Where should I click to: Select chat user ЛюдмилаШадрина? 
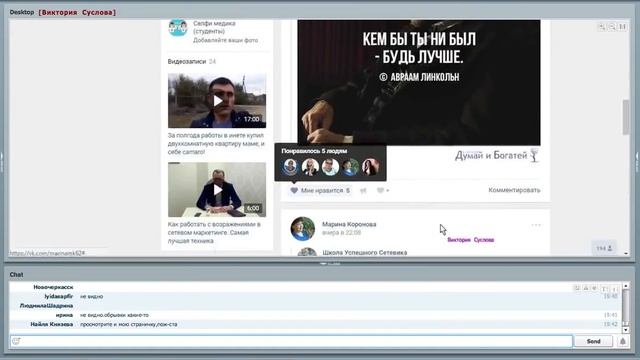(x=47, y=306)
